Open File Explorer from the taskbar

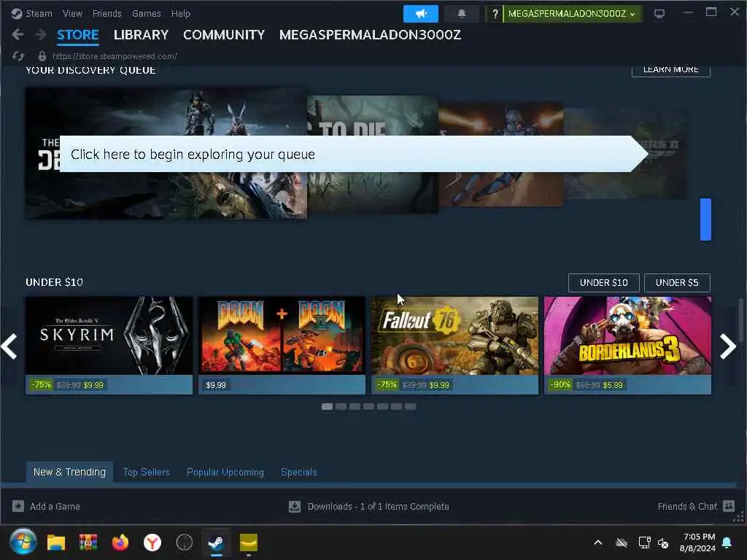pyautogui.click(x=55, y=542)
